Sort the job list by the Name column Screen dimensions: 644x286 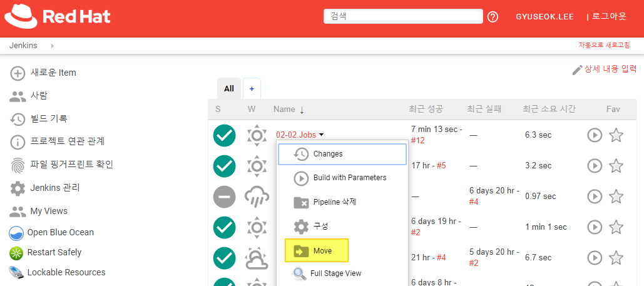284,109
